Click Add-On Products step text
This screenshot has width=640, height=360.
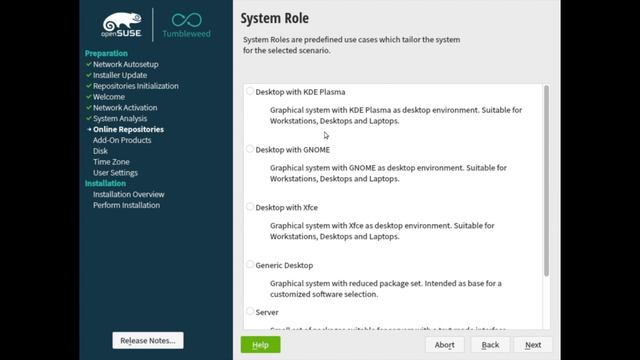(x=122, y=140)
